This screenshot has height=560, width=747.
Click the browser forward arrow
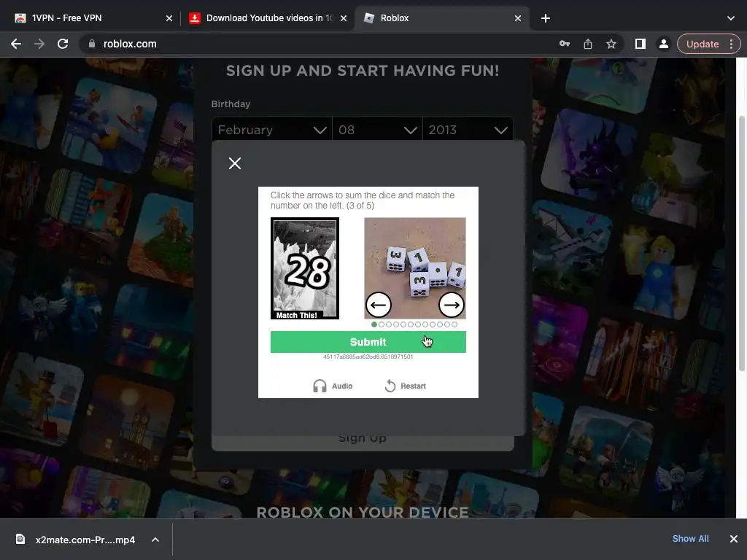(39, 44)
